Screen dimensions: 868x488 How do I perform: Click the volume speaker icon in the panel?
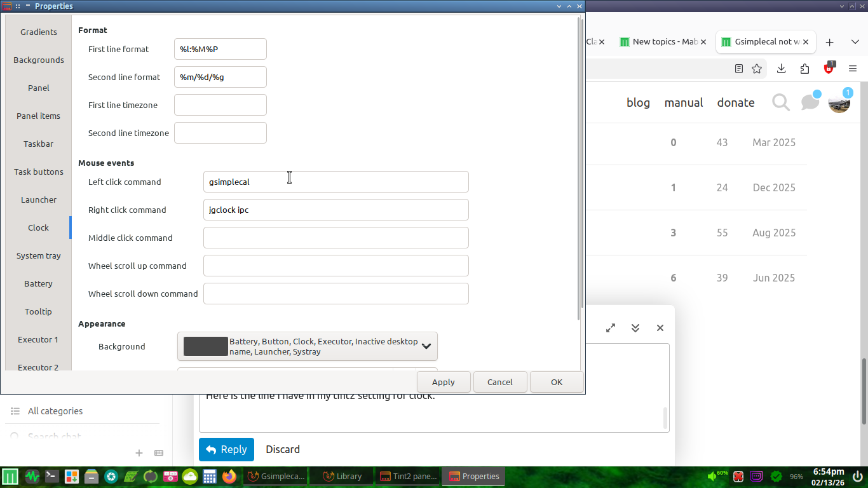click(x=712, y=476)
